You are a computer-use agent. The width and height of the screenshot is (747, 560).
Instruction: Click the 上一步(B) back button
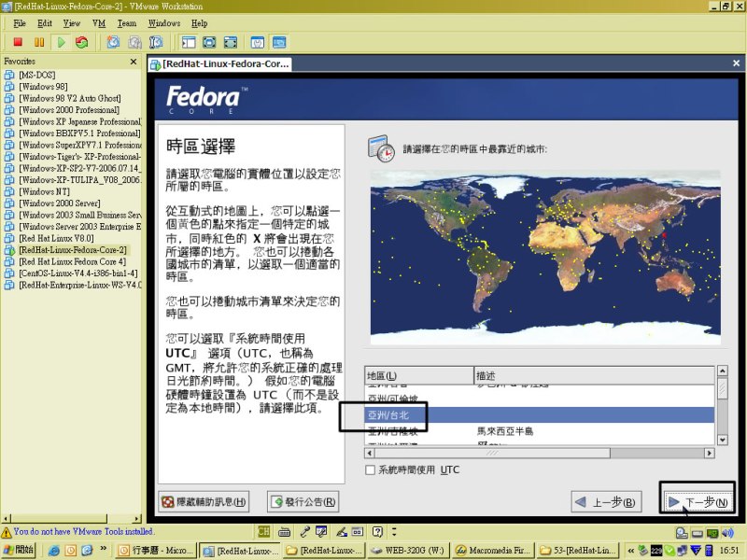[606, 502]
